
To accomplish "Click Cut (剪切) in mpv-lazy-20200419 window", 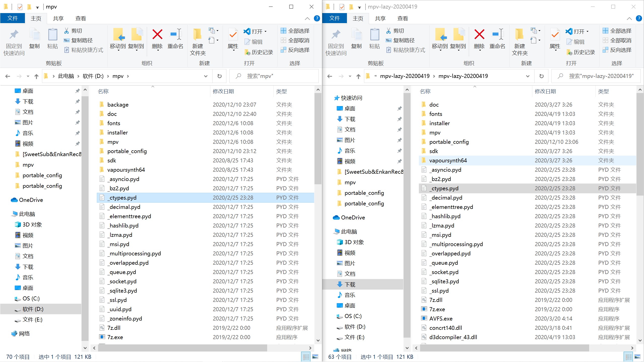I will click(x=395, y=31).
